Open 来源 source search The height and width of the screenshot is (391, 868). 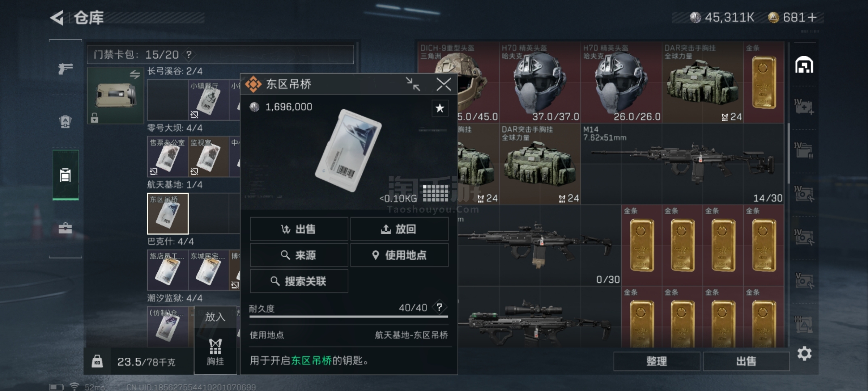coord(299,255)
